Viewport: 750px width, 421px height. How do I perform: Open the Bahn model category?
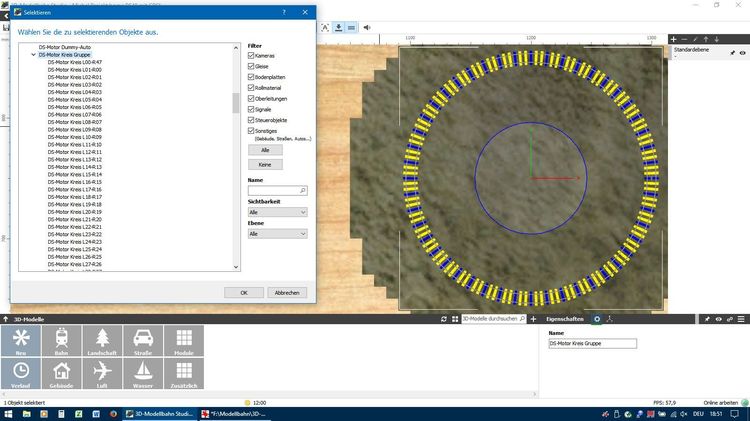click(x=61, y=341)
